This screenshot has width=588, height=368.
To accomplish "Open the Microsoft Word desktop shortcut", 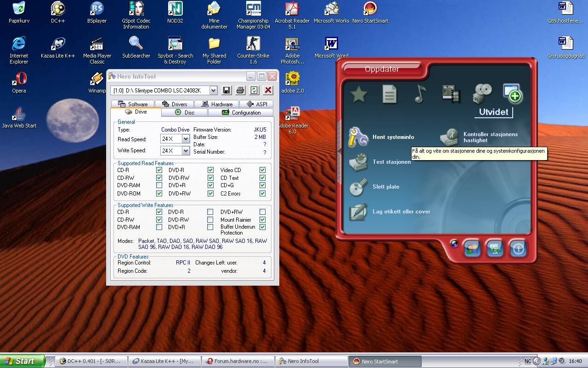I will pos(331,44).
